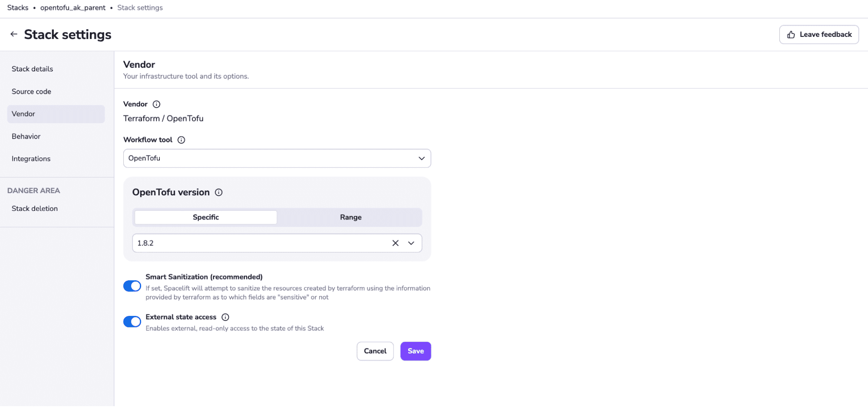Viewport: 868px width, 407px height.
Task: Click the 1.8.2 version input field
Action: pyautogui.click(x=261, y=243)
